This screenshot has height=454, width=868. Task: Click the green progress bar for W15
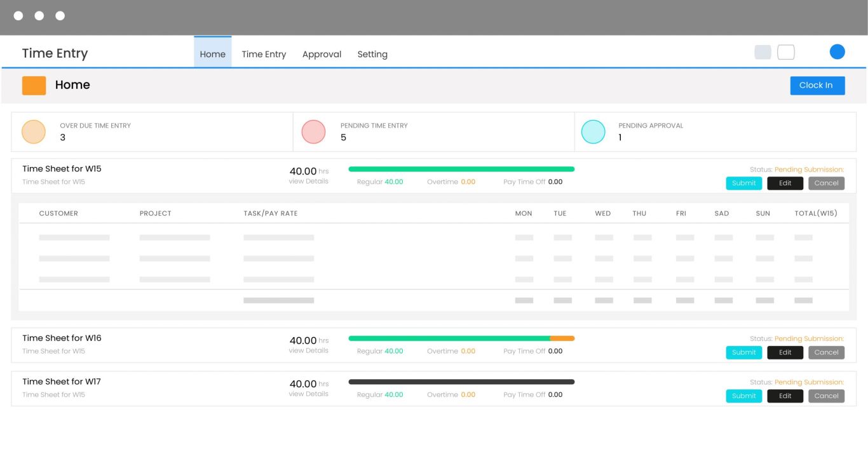point(461,169)
